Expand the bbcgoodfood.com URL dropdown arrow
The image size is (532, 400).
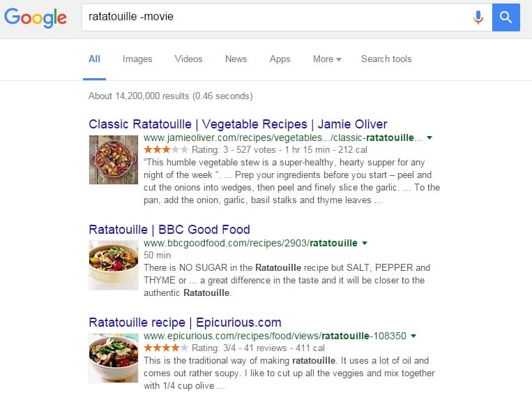coord(365,244)
